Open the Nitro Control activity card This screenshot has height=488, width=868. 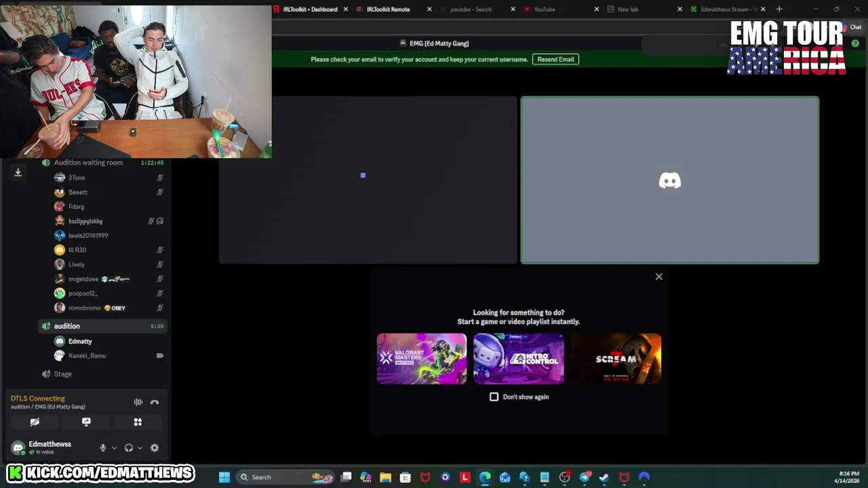519,359
